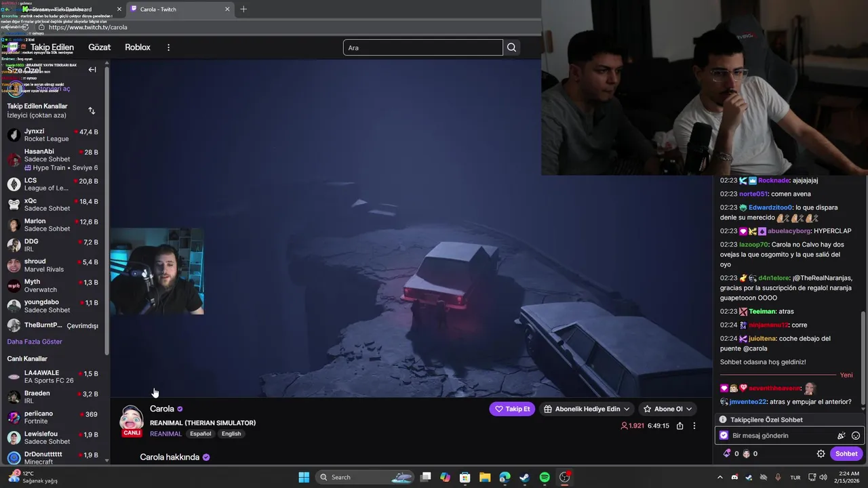Image resolution: width=868 pixels, height=488 pixels.
Task: Open Lewislefou live channel
Action: pos(54,438)
